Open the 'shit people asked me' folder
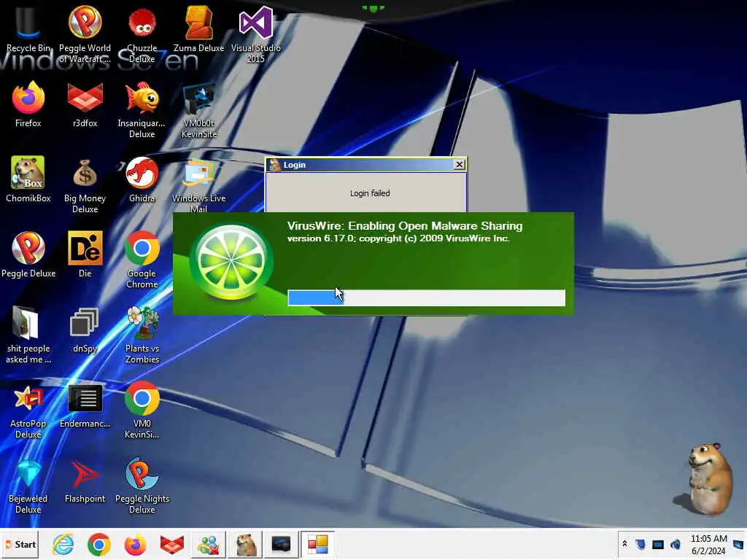 pos(28,335)
